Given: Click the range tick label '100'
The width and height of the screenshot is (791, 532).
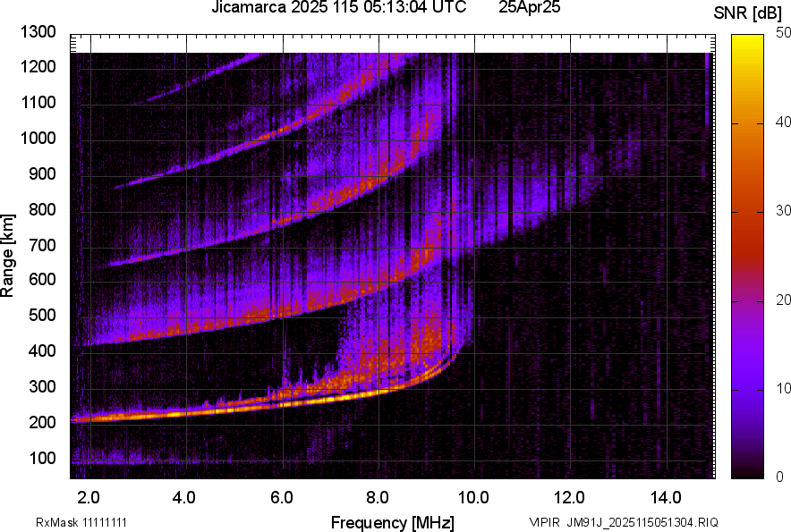Looking at the screenshot, I should point(42,458).
